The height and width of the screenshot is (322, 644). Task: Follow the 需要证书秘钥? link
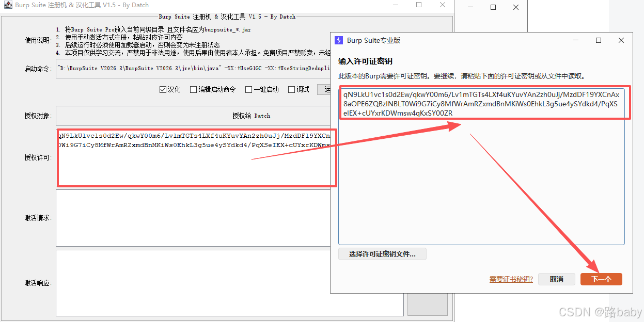pyautogui.click(x=511, y=279)
